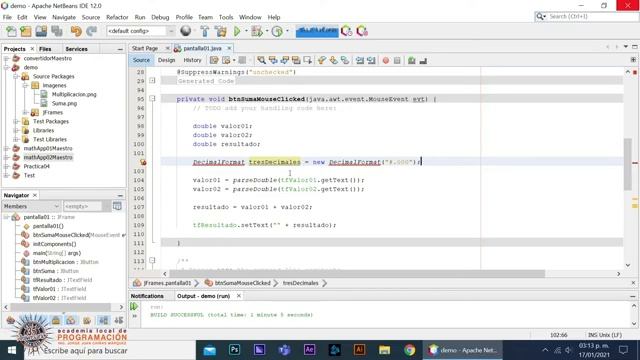Close the pantalla01.java tab
Screen dimensions: 640x360
pos(229,48)
